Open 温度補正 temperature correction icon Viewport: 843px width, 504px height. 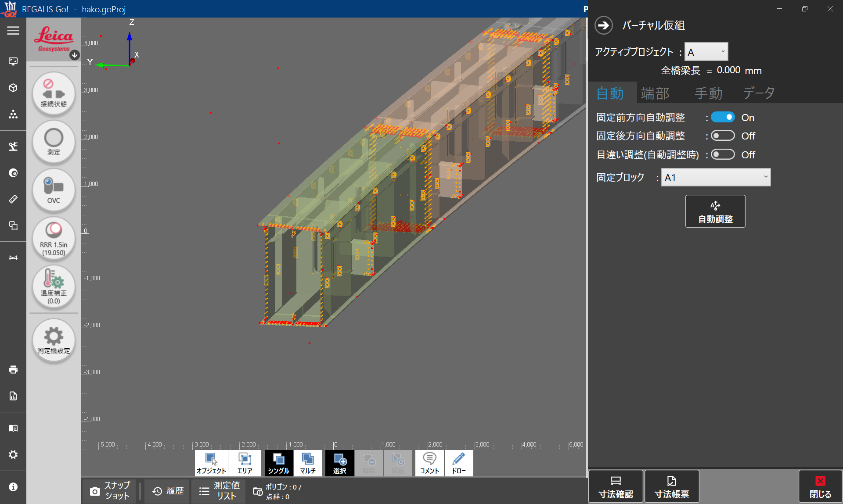[54, 286]
